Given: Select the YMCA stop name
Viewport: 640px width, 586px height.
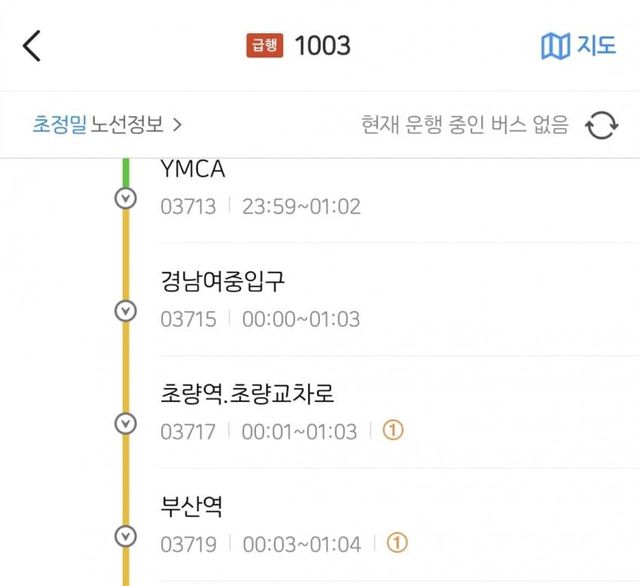Looking at the screenshot, I should [x=193, y=170].
